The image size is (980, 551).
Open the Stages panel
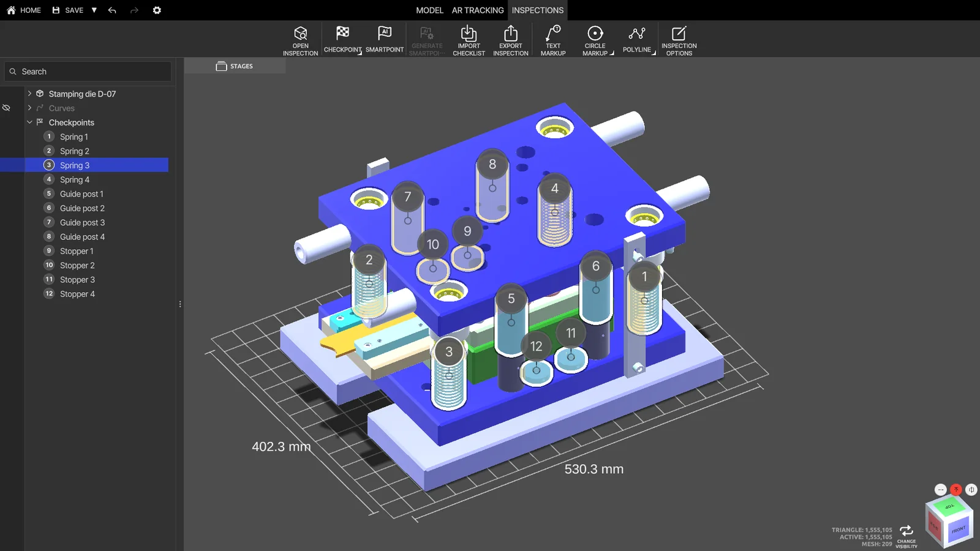235,66
